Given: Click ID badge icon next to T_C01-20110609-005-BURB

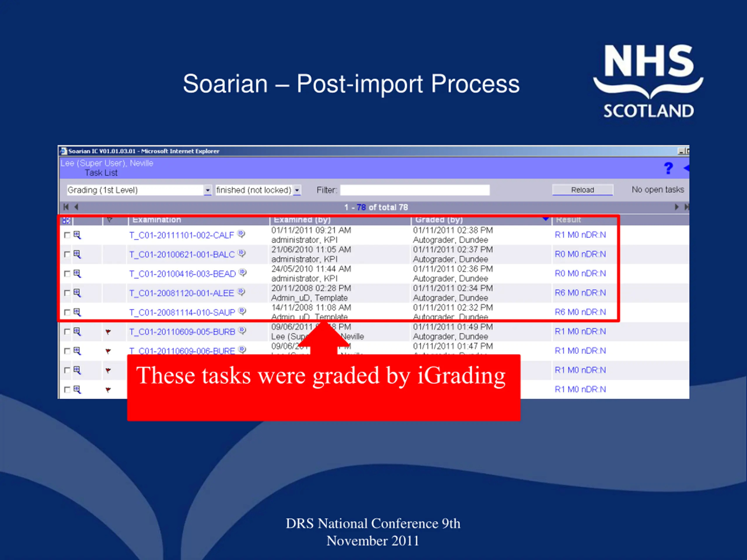Looking at the screenshot, I should [242, 330].
